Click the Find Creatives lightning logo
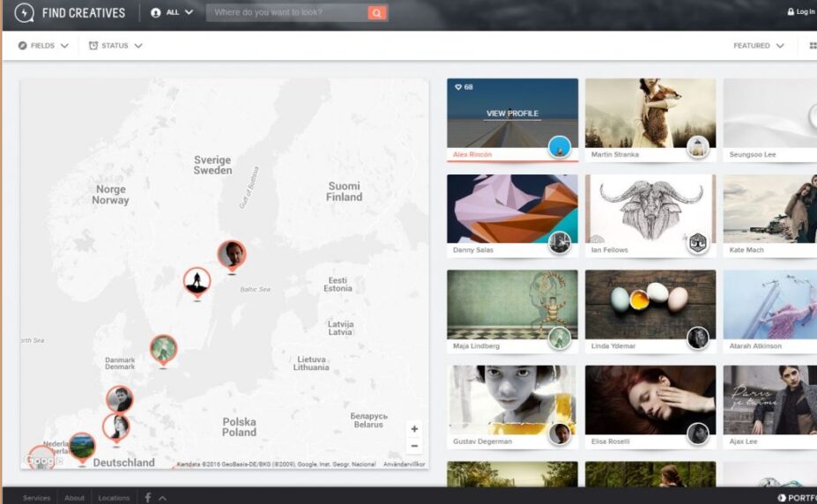 click(25, 13)
